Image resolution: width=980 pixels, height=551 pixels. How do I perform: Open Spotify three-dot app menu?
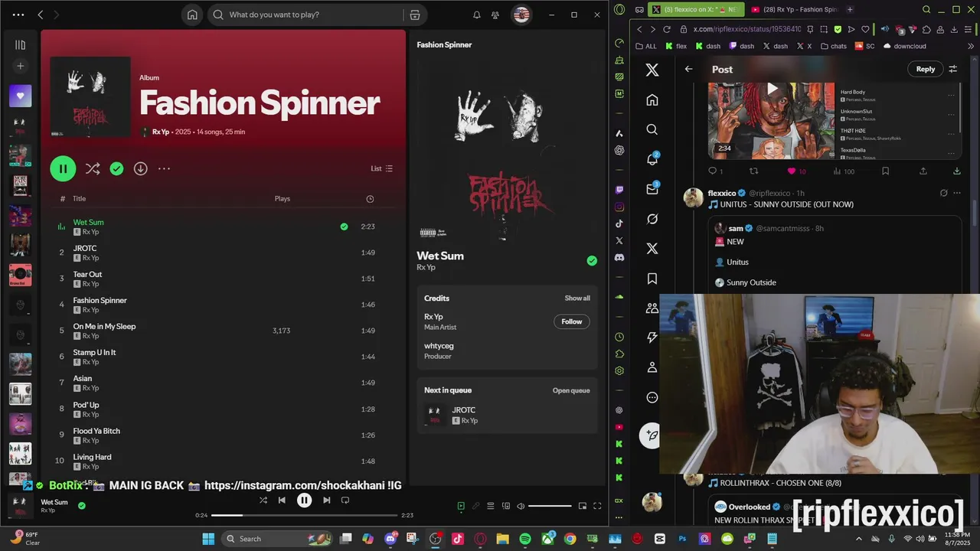18,15
